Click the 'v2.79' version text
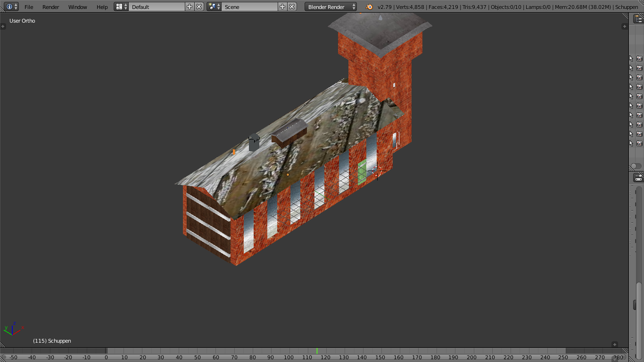The height and width of the screenshot is (362, 644). [x=385, y=7]
